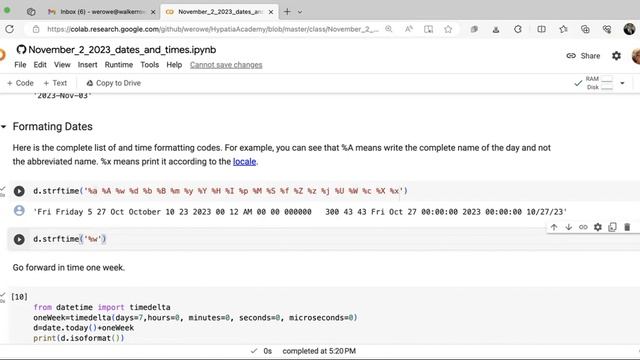Viewport: 640px width, 360px height.
Task: Add a new Code cell
Action: (20, 83)
